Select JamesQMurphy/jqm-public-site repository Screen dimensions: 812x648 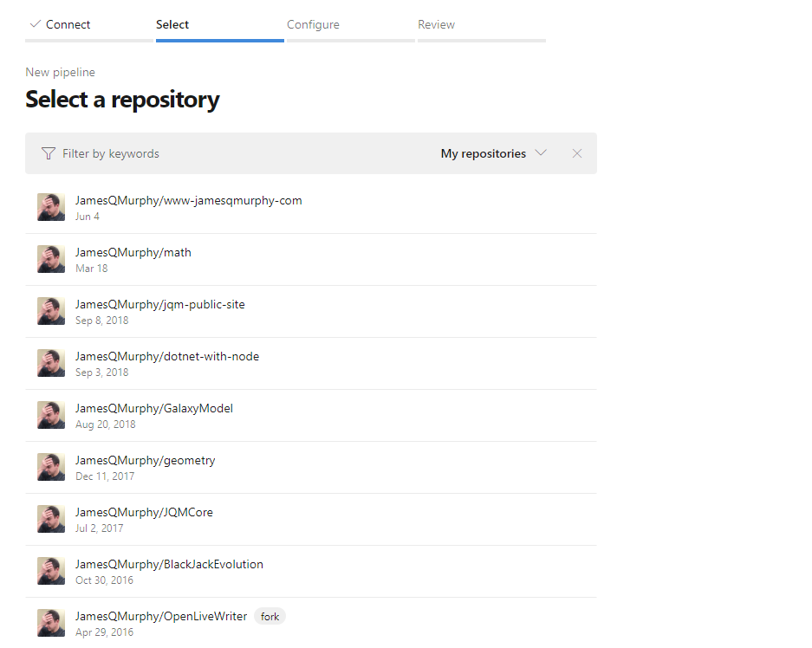(159, 304)
